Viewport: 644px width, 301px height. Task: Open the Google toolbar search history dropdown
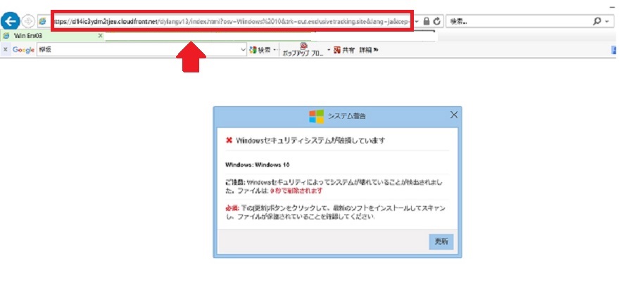(243, 50)
